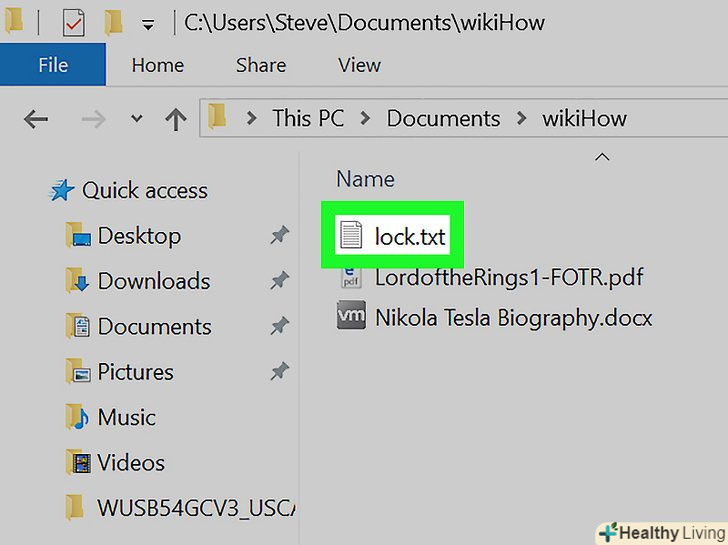
Task: Click the Forward arrow navigation button
Action: tap(93, 119)
